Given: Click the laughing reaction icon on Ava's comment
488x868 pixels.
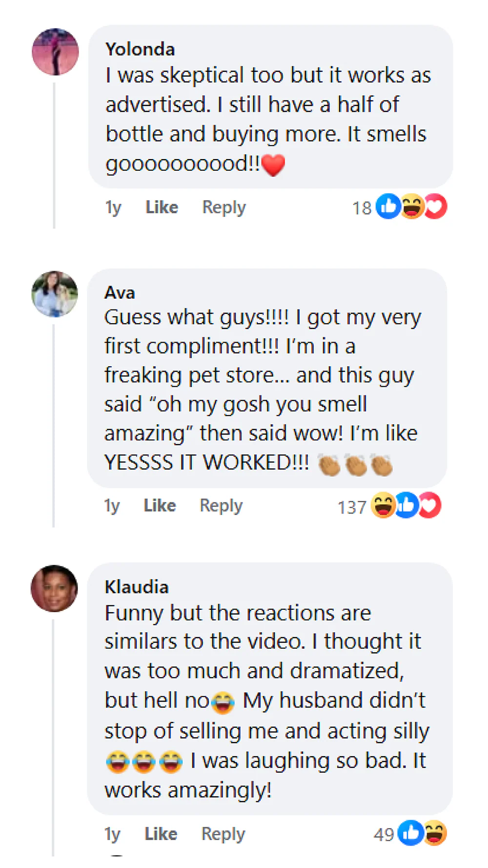Looking at the screenshot, I should click(x=383, y=505).
